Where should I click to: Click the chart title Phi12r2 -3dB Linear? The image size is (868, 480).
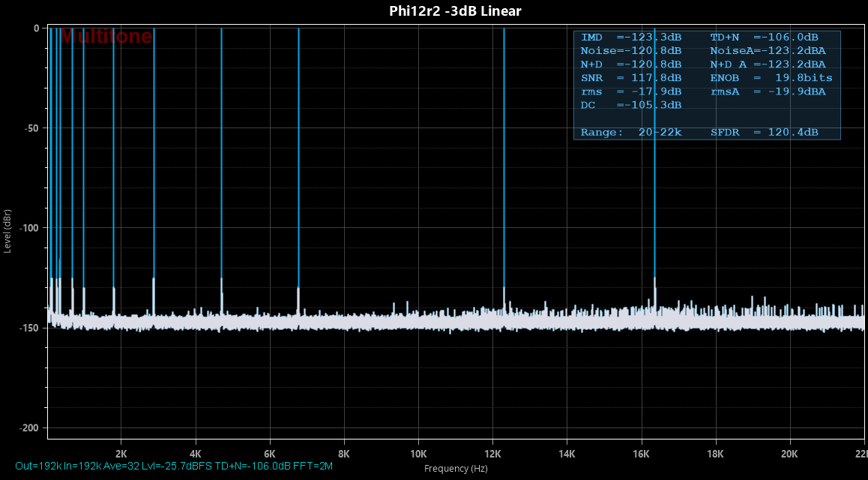click(455, 11)
